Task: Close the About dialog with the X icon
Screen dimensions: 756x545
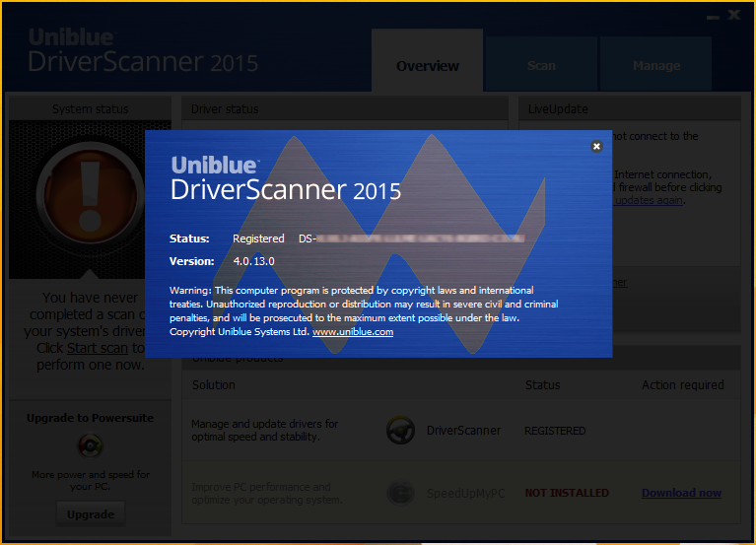Action: tap(596, 146)
